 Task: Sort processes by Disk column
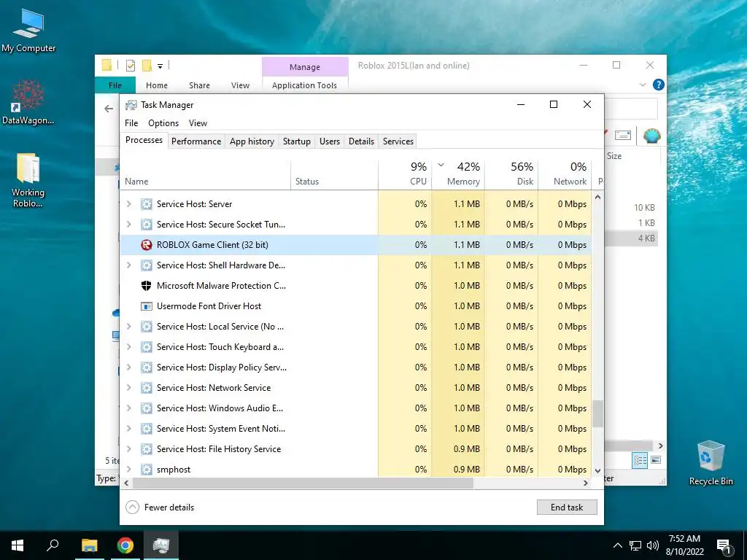(x=511, y=174)
